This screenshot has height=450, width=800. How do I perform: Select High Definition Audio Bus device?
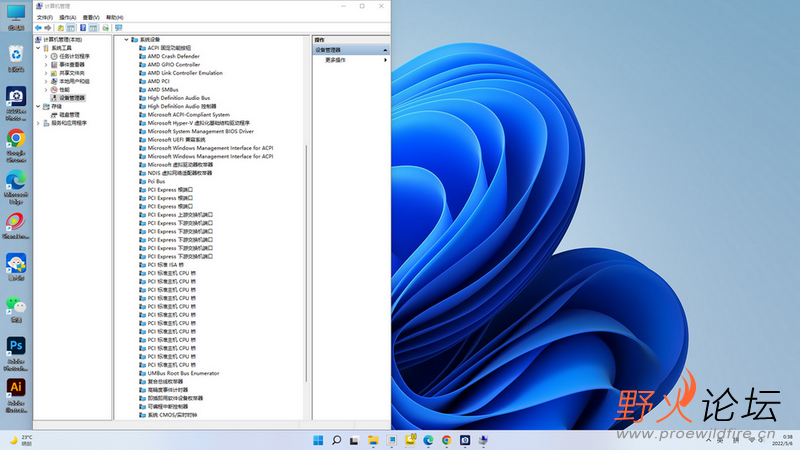point(179,98)
